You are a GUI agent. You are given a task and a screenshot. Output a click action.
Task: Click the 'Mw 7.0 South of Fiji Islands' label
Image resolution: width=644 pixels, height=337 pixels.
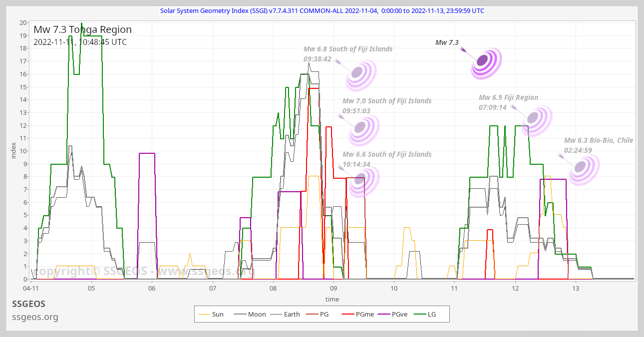(387, 101)
